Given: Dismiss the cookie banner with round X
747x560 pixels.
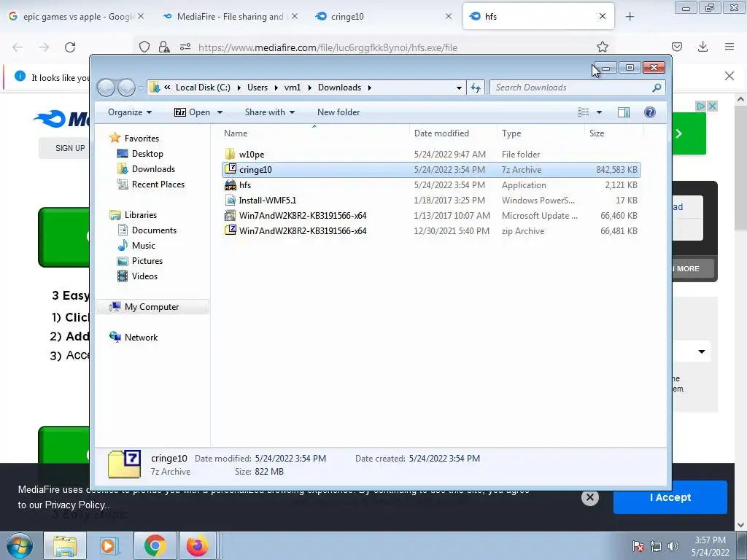Looking at the screenshot, I should pyautogui.click(x=589, y=497).
